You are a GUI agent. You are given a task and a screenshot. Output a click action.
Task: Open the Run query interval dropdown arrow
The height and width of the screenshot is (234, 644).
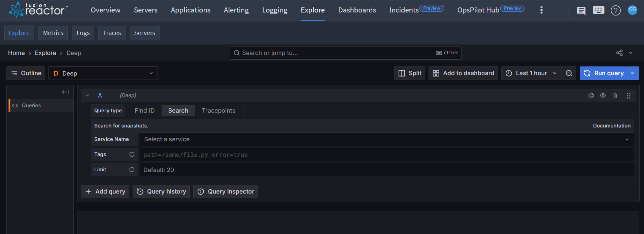[x=632, y=73]
